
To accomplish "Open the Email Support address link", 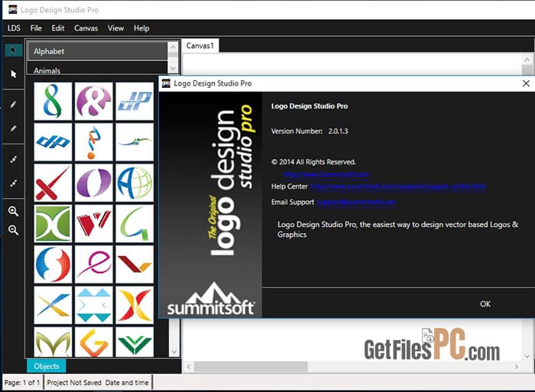I will tap(357, 202).
